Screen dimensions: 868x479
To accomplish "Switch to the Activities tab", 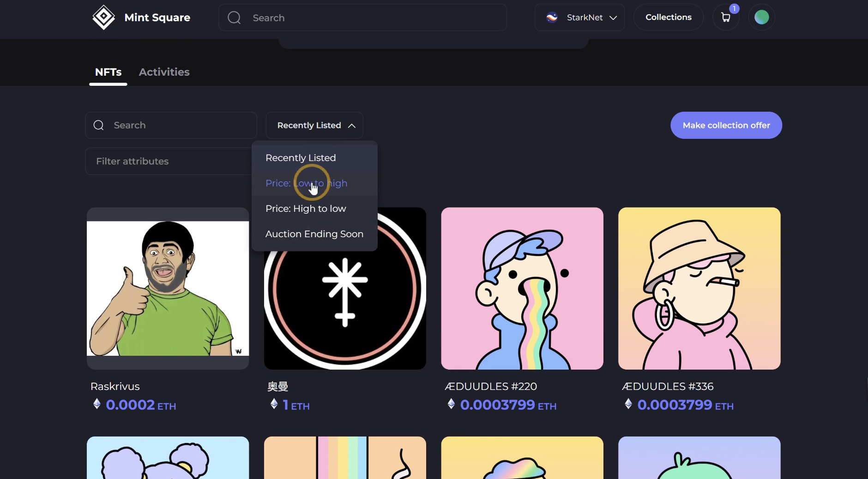I will point(164,72).
